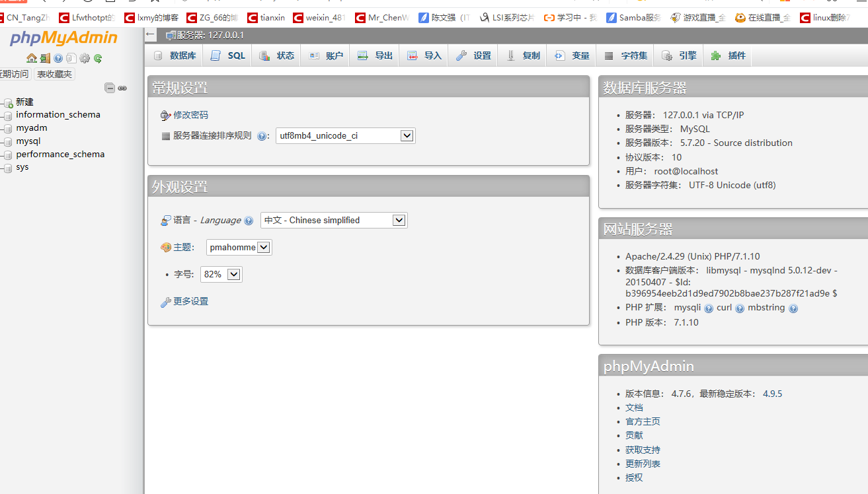Open the tianxin bookmark
Image resolution: width=868 pixels, height=494 pixels.
[x=265, y=18]
